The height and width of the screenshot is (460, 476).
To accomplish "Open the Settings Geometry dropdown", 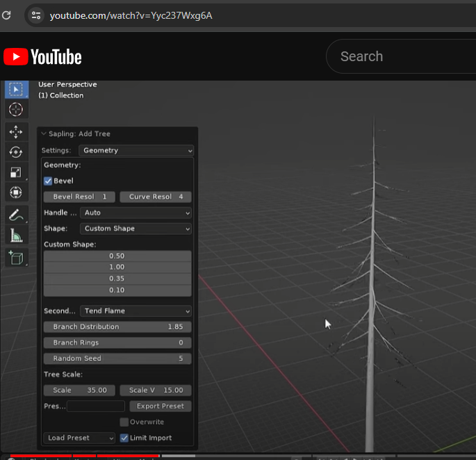I will 136,150.
